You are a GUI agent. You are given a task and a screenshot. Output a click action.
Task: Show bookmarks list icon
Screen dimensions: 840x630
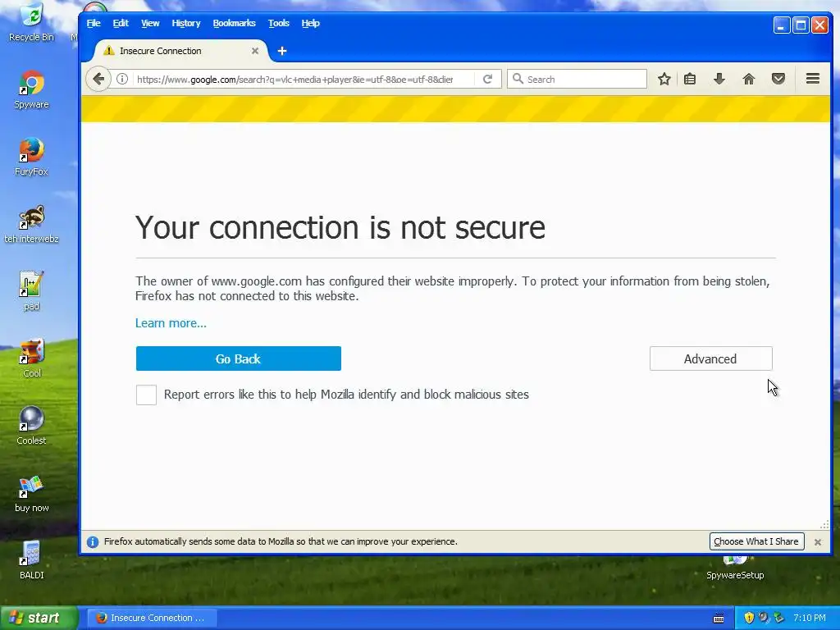[x=690, y=80]
